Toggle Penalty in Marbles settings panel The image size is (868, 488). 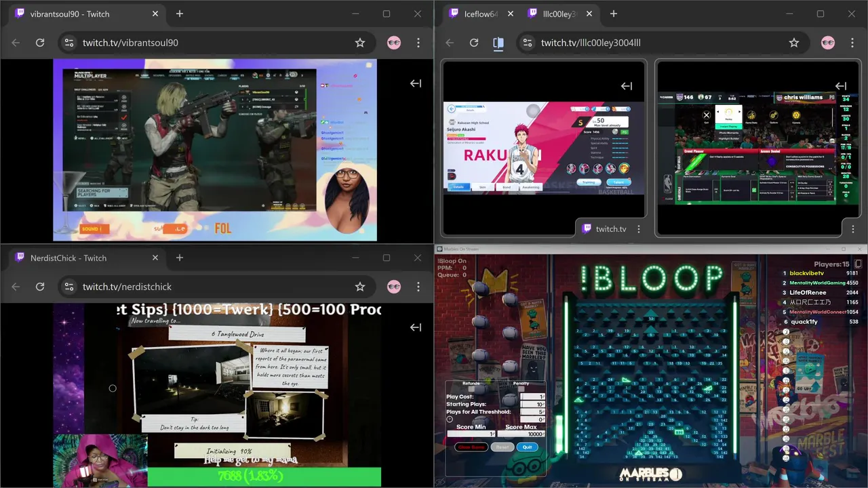pos(521,388)
